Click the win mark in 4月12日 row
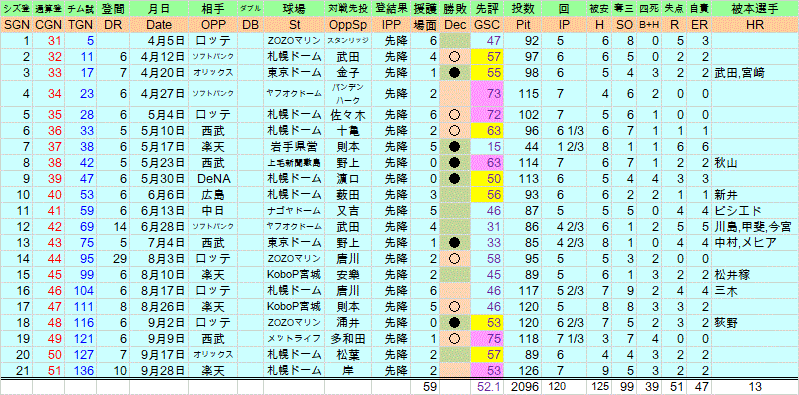The height and width of the screenshot is (395, 799). (x=456, y=58)
